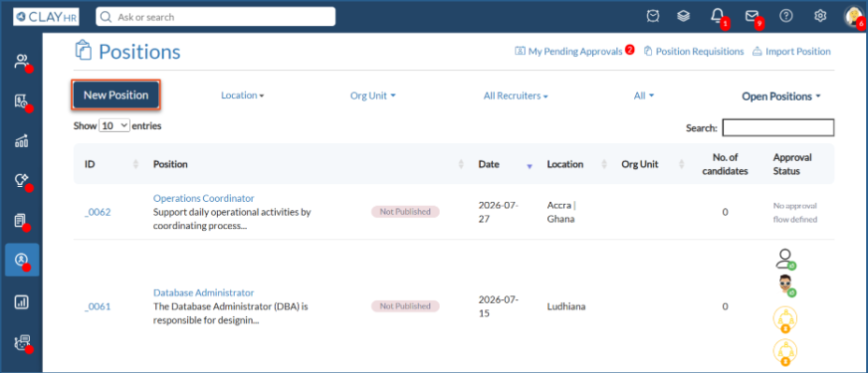Click the Positions page heading
This screenshot has width=868, height=373.
click(139, 51)
